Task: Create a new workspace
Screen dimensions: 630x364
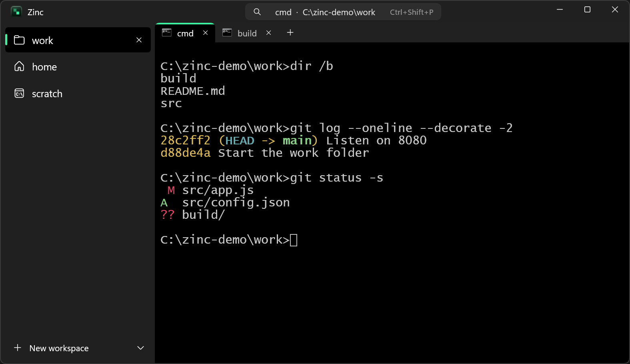Action: click(x=59, y=348)
